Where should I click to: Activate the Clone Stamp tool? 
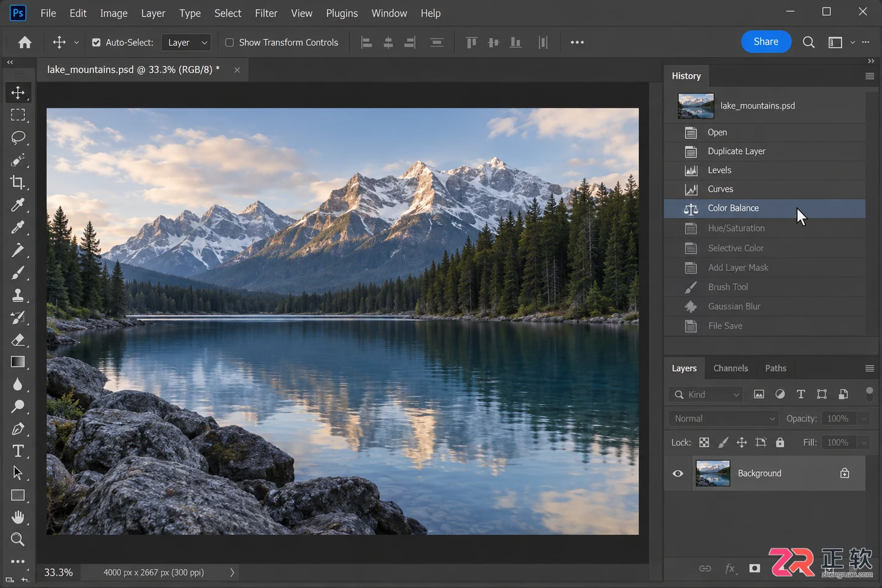[x=18, y=295]
